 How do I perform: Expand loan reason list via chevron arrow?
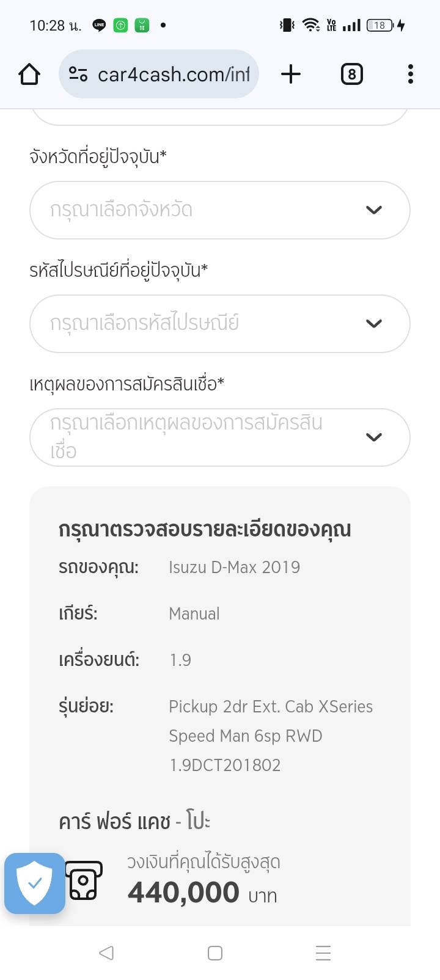click(373, 437)
